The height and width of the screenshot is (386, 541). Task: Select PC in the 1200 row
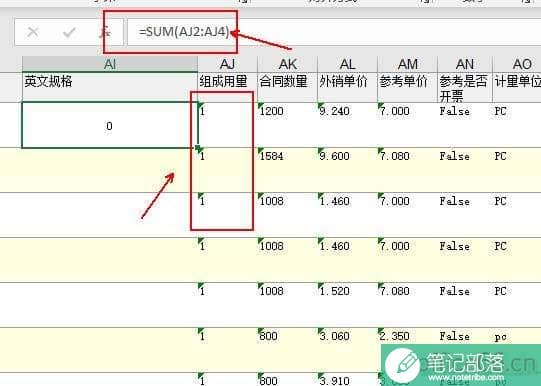coord(517,125)
